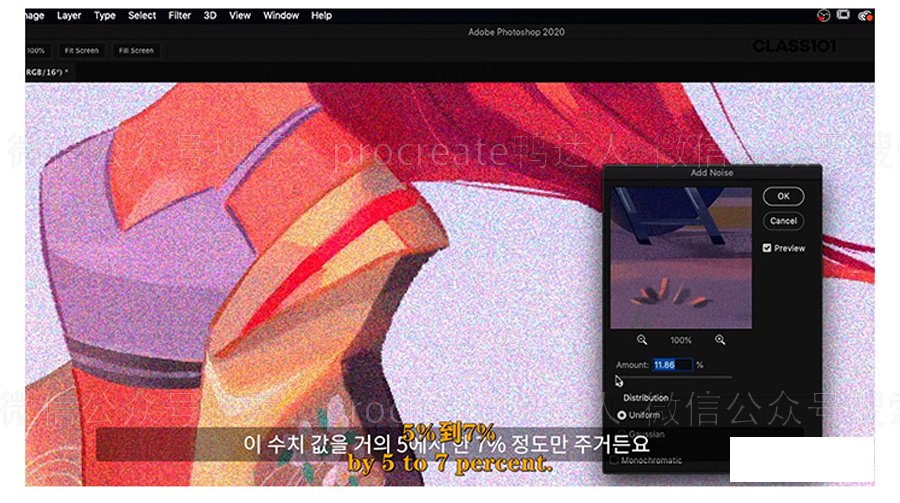Confirm Add Noise with OK
The width and height of the screenshot is (900, 503).
coord(783,196)
